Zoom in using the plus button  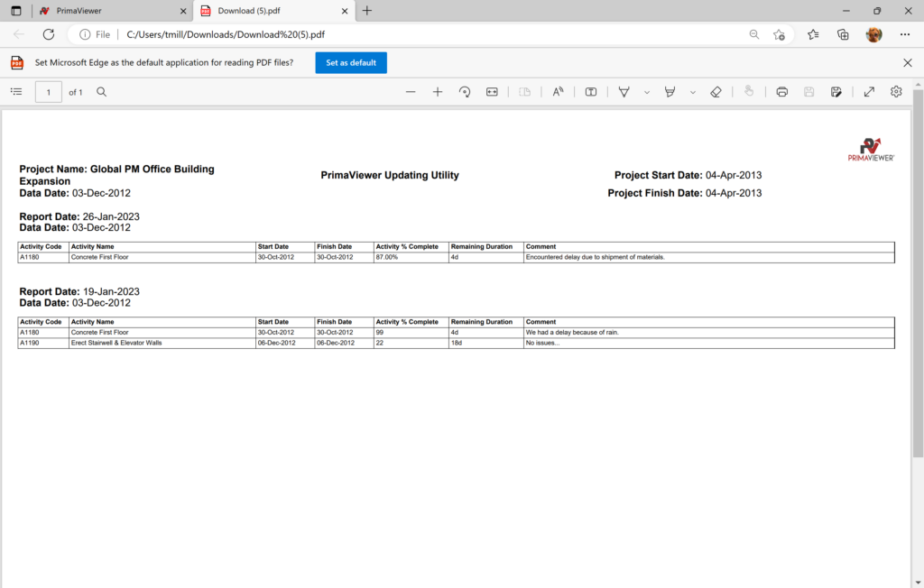coord(438,92)
